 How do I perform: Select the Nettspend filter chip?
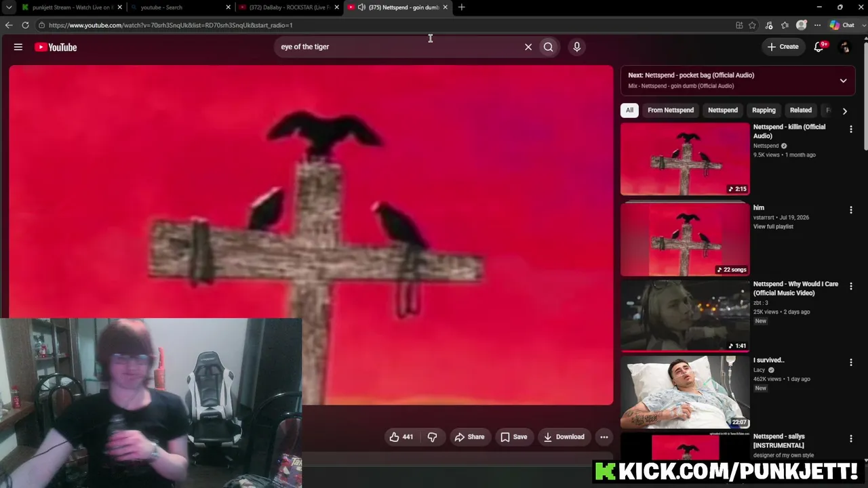coord(723,110)
